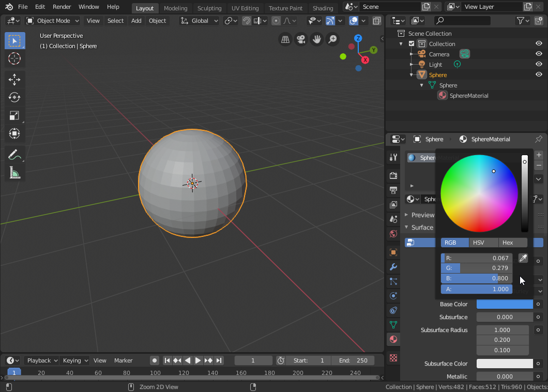
Task: Pick a color with the eyedropper
Action: pyautogui.click(x=523, y=258)
